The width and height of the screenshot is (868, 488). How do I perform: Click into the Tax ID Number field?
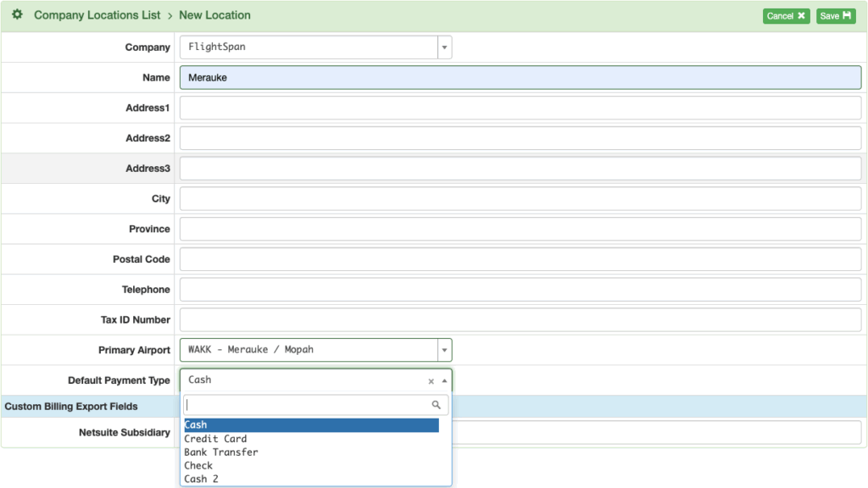[520, 319]
